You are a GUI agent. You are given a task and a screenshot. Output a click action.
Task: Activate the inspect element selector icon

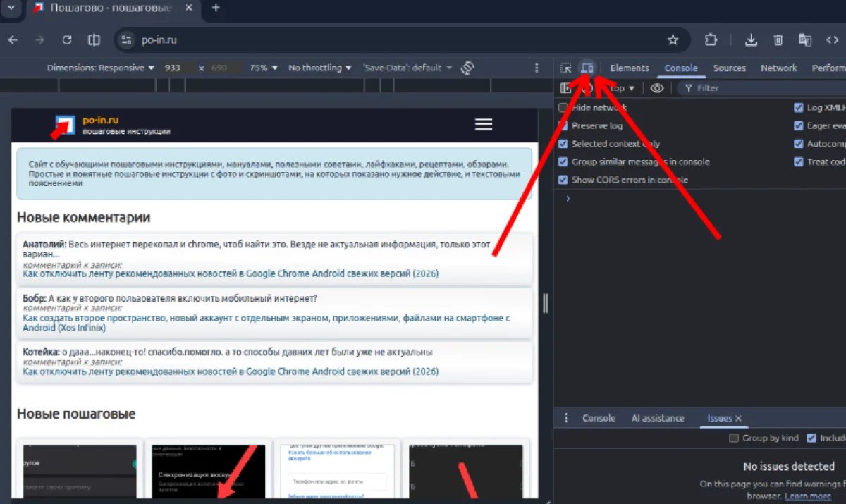(565, 68)
